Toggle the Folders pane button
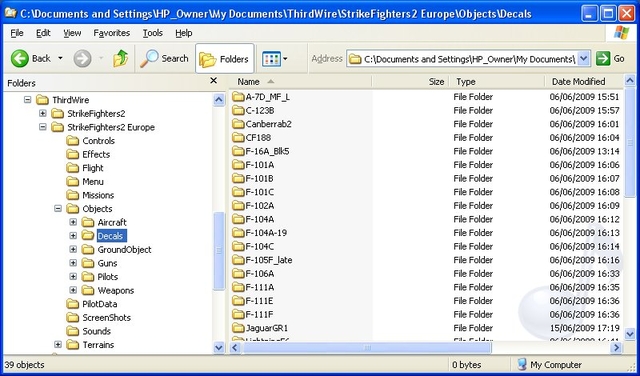The width and height of the screenshot is (640, 376). point(224,59)
